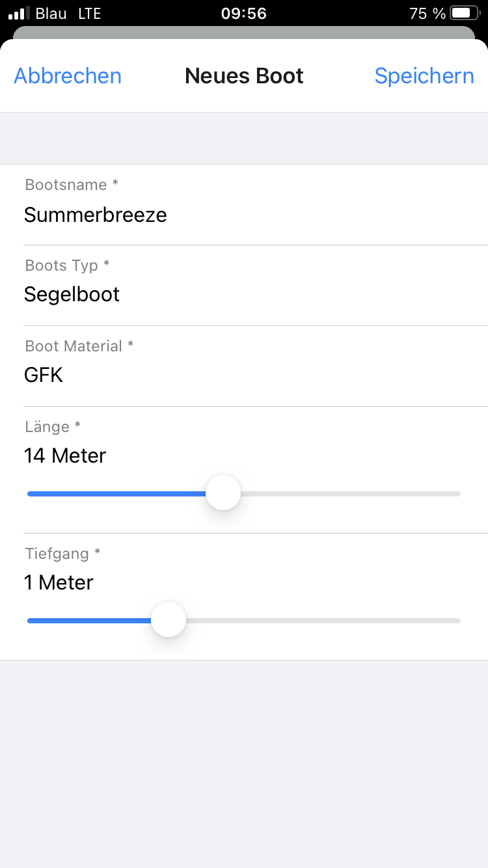Tap the Abbrechen button
This screenshot has height=868, width=488.
pos(68,76)
